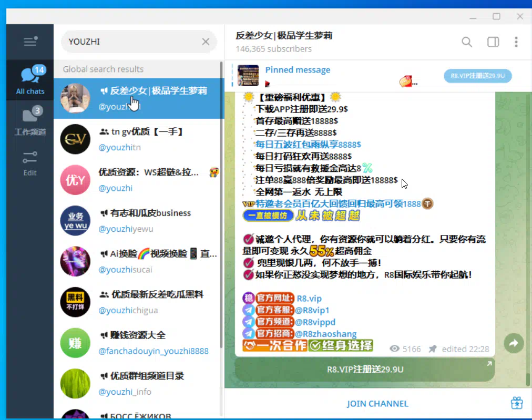This screenshot has height=420, width=532.
Task: Open the hamburger main menu
Action: 30,42
